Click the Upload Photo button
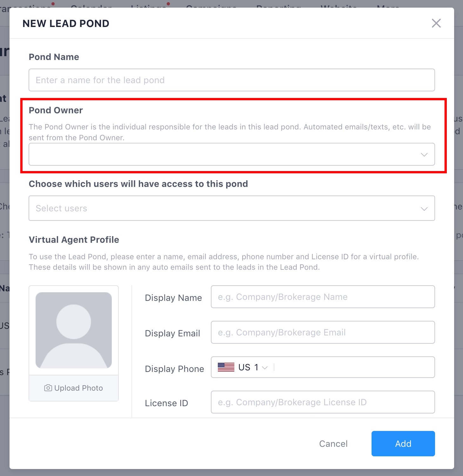This screenshot has height=476, width=463. coord(74,388)
